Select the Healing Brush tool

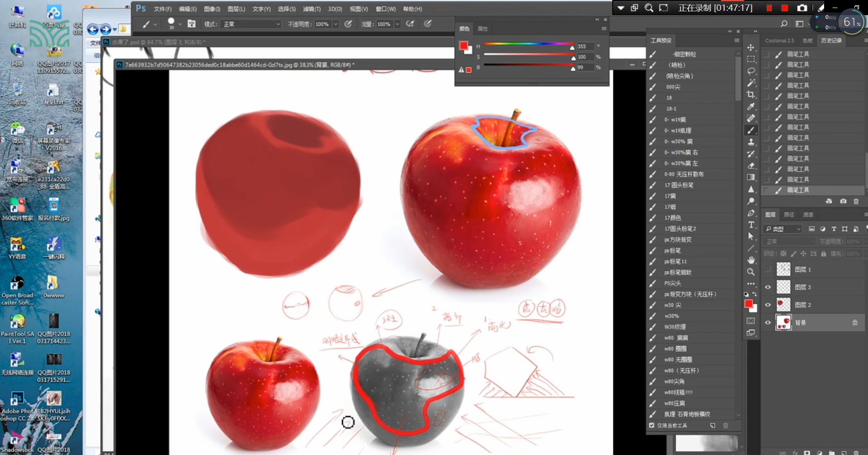(751, 118)
